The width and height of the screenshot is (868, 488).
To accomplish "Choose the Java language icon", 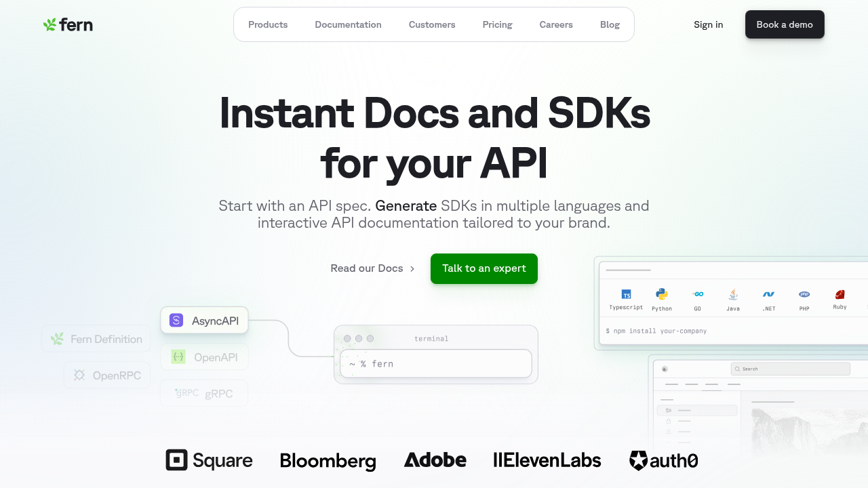I will 733,294.
